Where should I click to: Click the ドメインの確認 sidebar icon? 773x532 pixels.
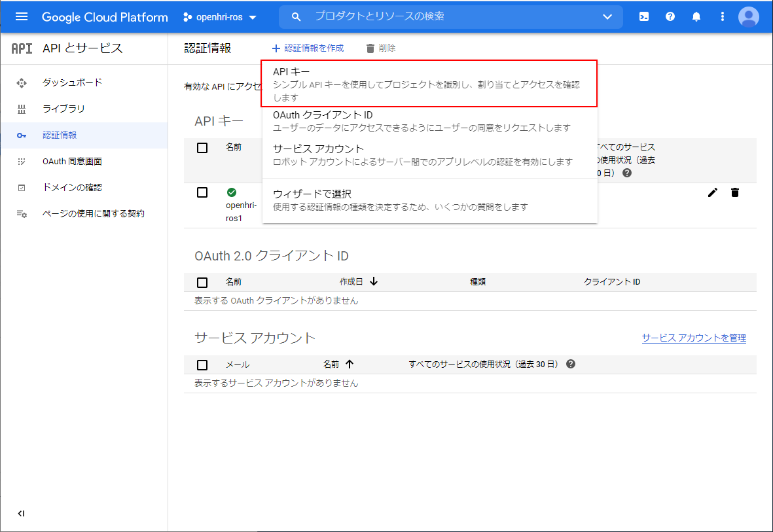(21, 188)
